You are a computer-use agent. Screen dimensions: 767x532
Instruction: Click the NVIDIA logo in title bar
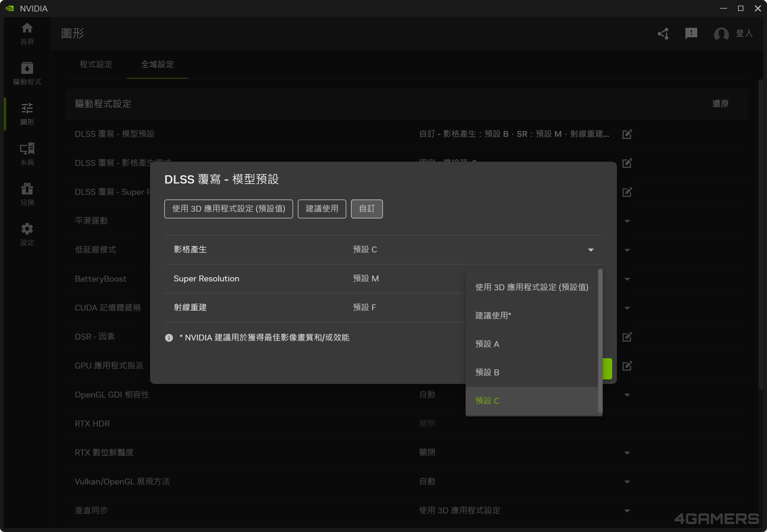(x=10, y=8)
